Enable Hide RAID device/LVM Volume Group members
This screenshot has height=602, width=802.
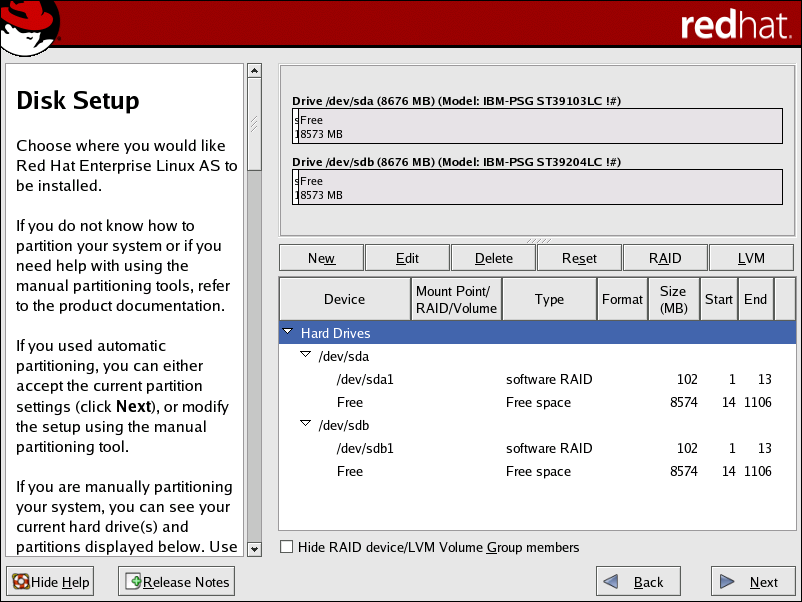click(286, 548)
